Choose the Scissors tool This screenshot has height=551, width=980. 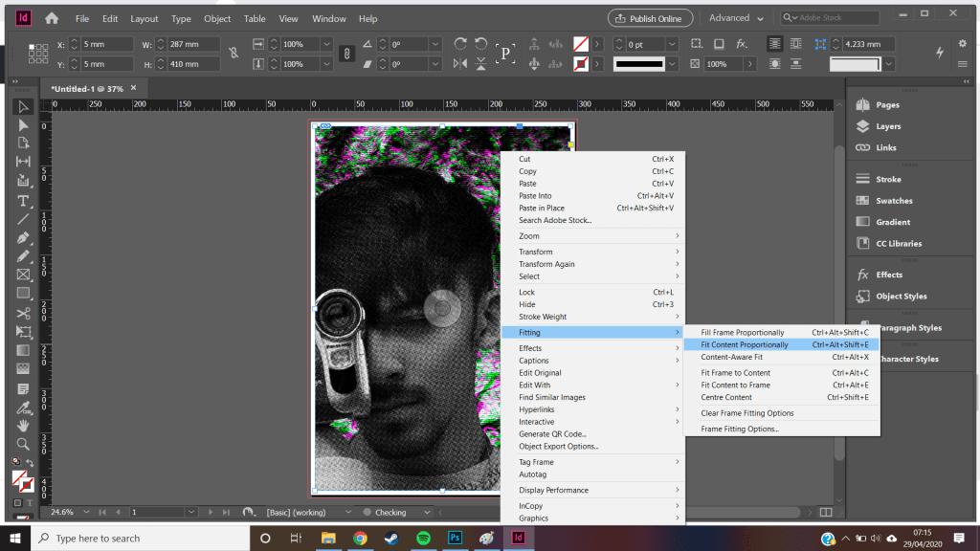(x=23, y=312)
